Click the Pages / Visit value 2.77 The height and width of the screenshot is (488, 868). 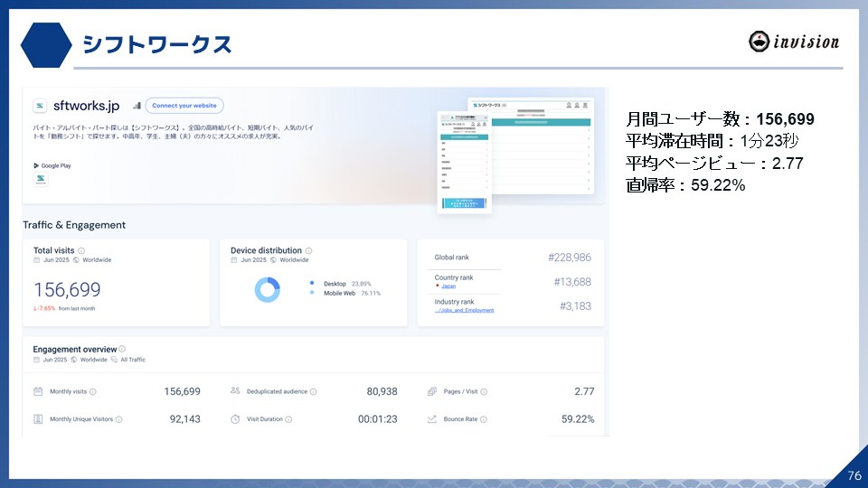click(x=584, y=391)
